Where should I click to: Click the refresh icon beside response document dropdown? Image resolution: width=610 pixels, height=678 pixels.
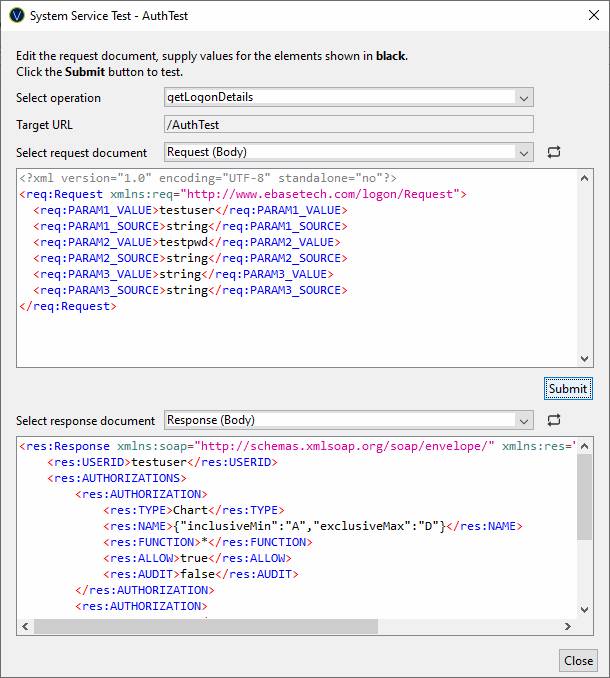point(554,421)
